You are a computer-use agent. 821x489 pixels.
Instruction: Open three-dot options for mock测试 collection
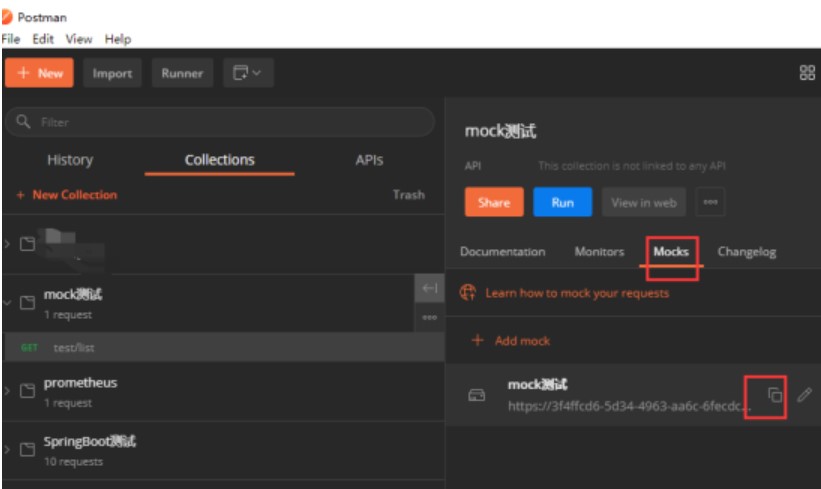429,318
